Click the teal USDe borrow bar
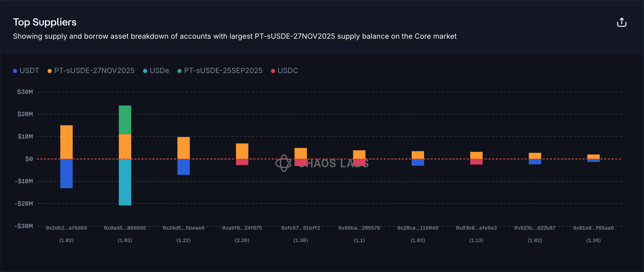Viewport: 644px width, 272px height. (125, 182)
